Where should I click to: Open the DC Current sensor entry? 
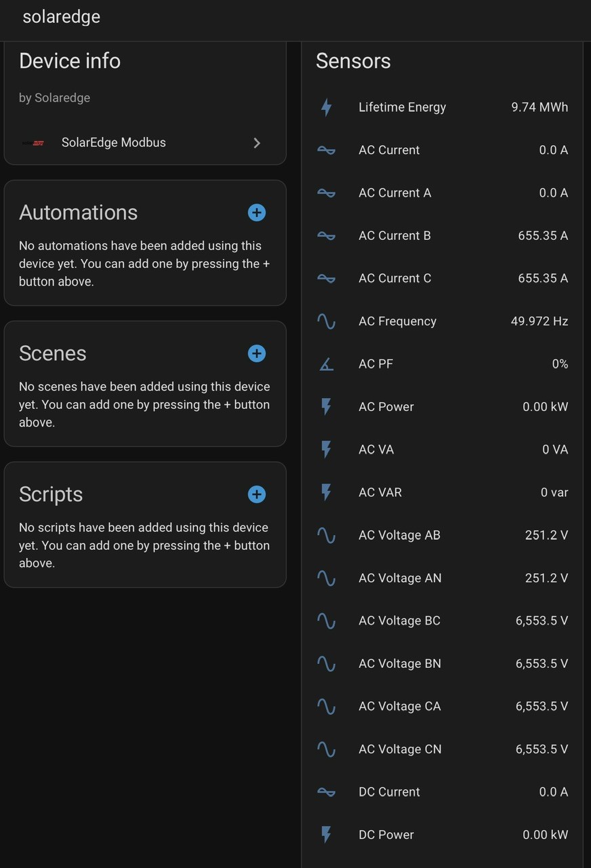[443, 792]
